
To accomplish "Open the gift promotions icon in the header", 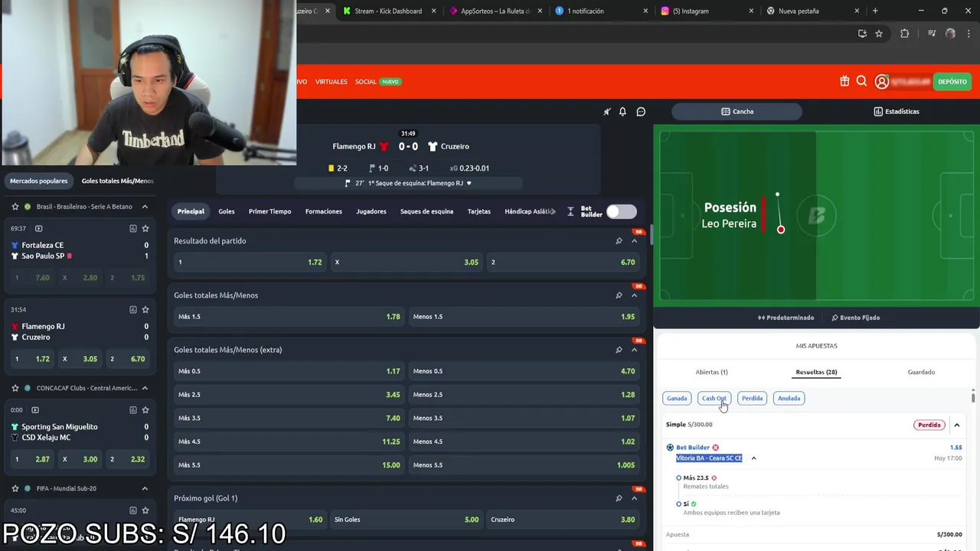I will pyautogui.click(x=844, y=81).
